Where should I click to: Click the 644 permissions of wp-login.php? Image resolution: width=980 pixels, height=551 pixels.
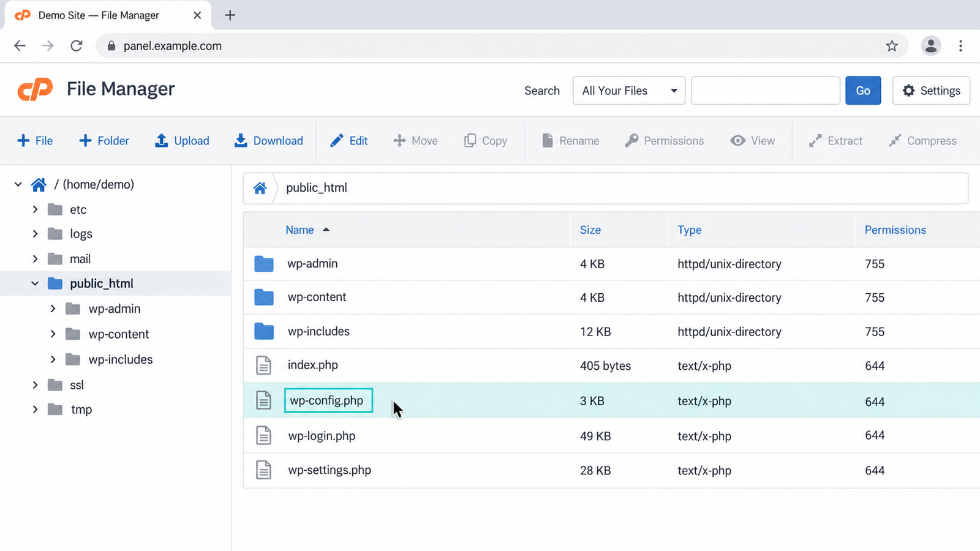875,435
